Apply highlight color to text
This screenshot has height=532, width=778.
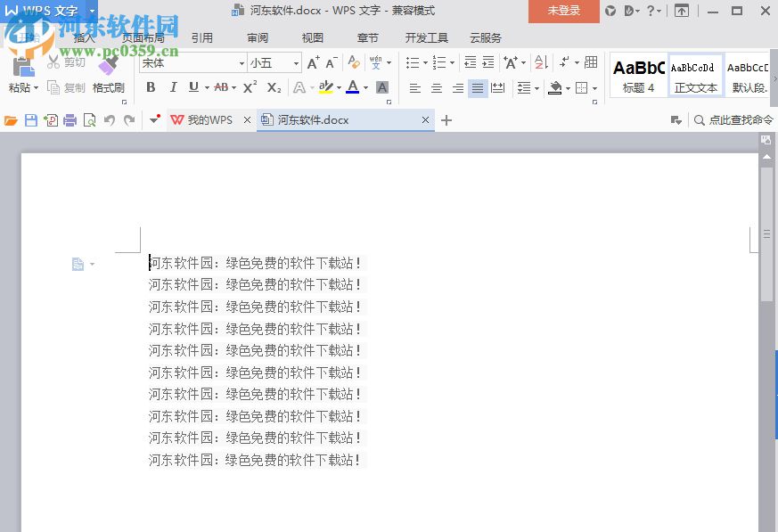327,88
